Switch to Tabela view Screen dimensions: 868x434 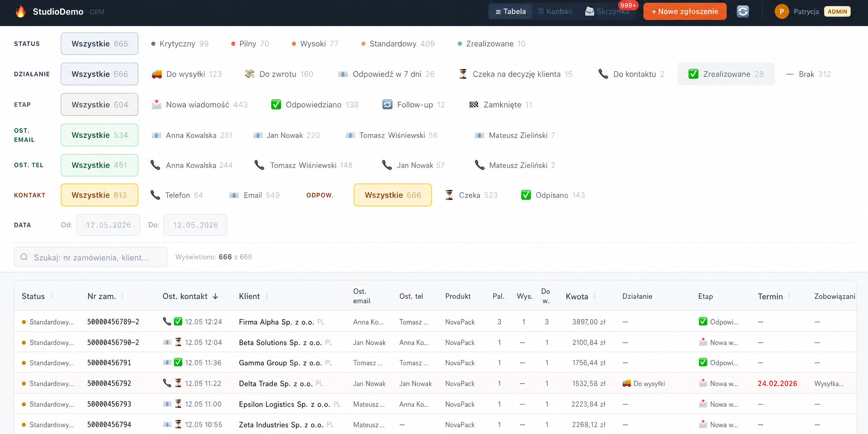point(510,11)
